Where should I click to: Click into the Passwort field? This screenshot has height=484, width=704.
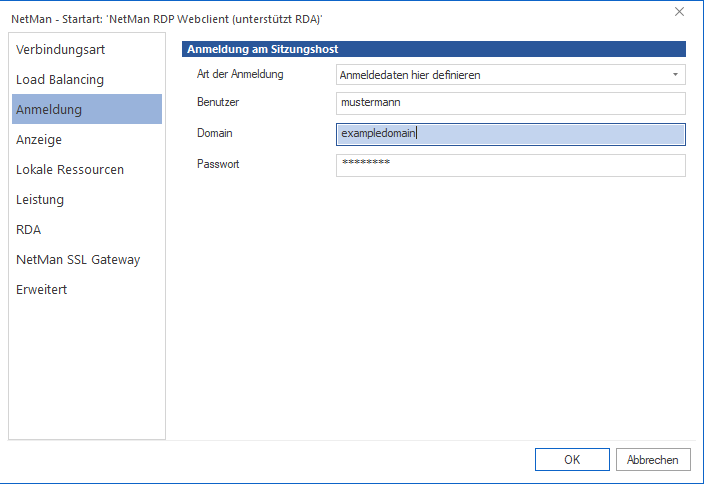tap(510, 165)
